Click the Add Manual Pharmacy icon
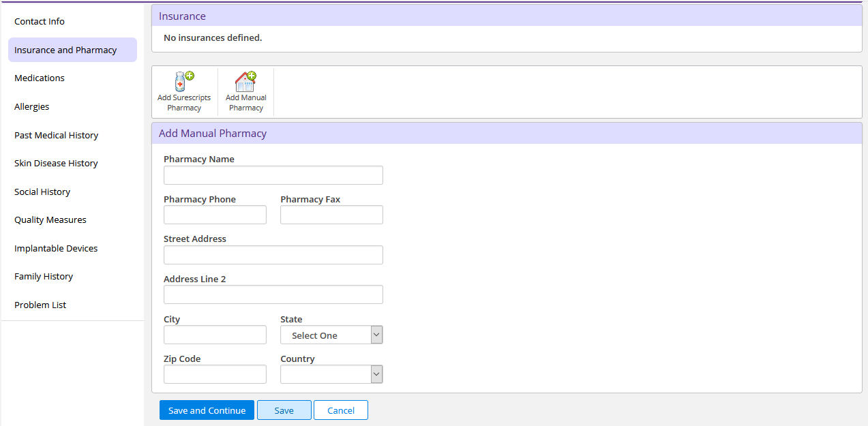The width and height of the screenshot is (868, 426). tap(245, 82)
